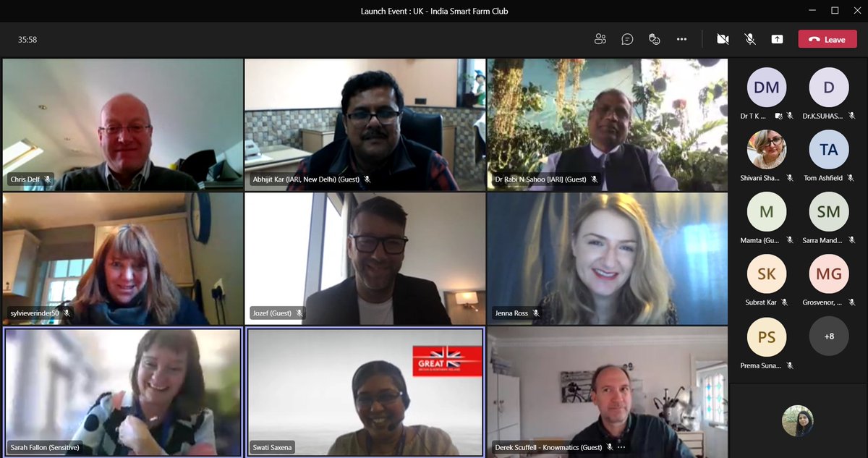The width and height of the screenshot is (868, 458).
Task: Click the Derek Scuffell - Knowmatics label
Action: coord(548,447)
